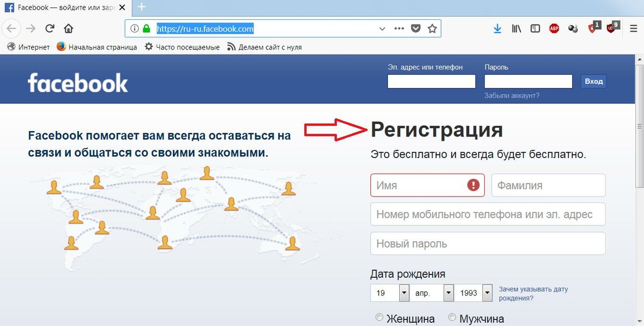Open the Зачем указывать дату рождения? link

533,293
